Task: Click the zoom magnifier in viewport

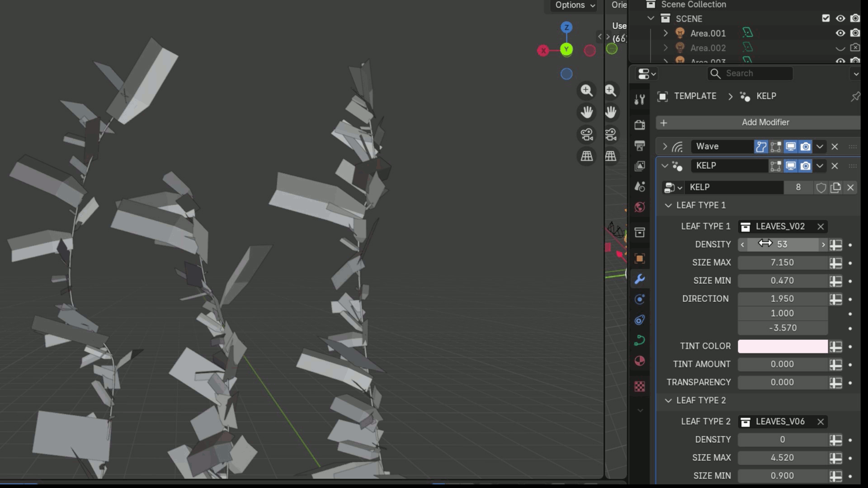Action: pyautogui.click(x=587, y=90)
